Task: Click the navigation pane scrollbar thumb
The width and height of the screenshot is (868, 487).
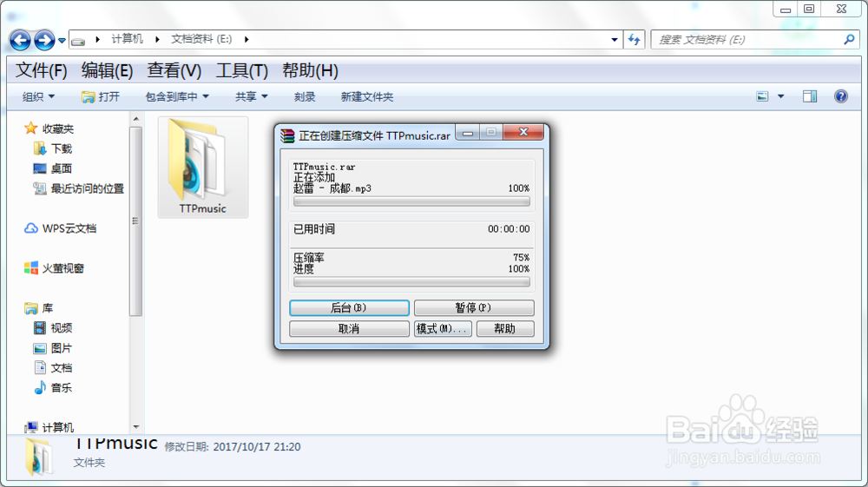Action: pyautogui.click(x=136, y=221)
